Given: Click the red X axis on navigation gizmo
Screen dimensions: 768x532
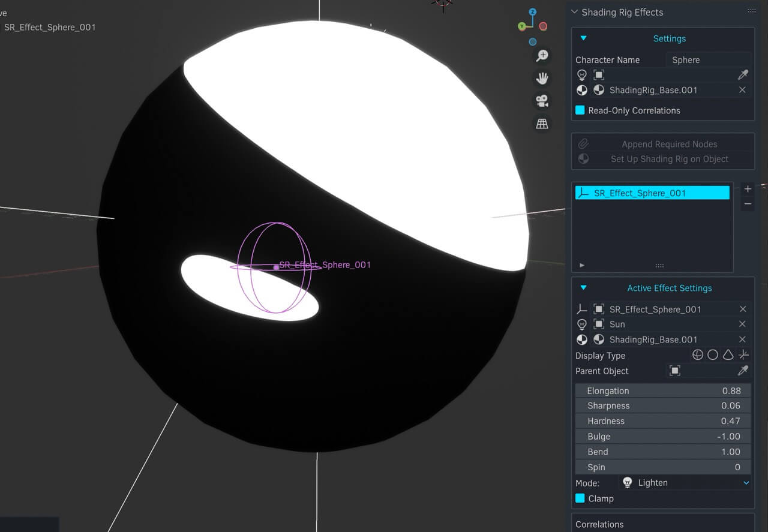Looking at the screenshot, I should click(543, 26).
